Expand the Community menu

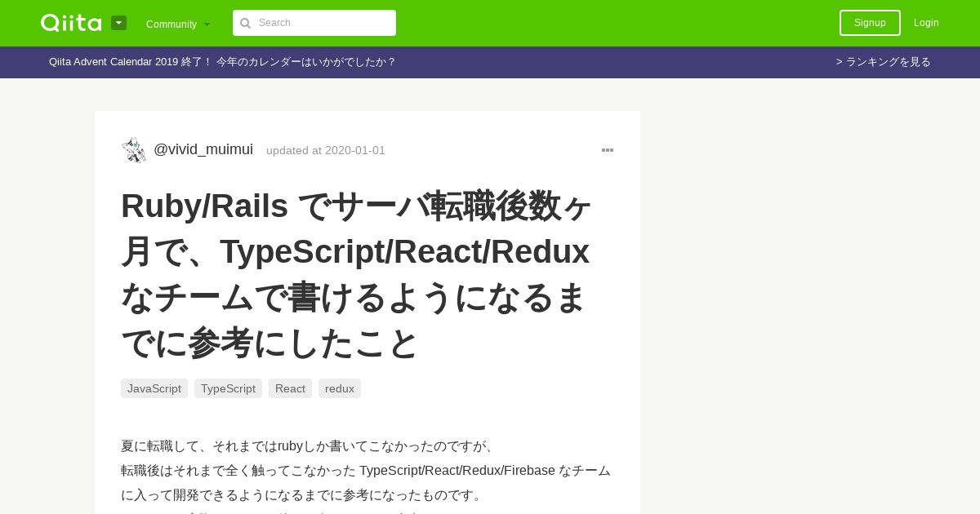click(x=178, y=24)
